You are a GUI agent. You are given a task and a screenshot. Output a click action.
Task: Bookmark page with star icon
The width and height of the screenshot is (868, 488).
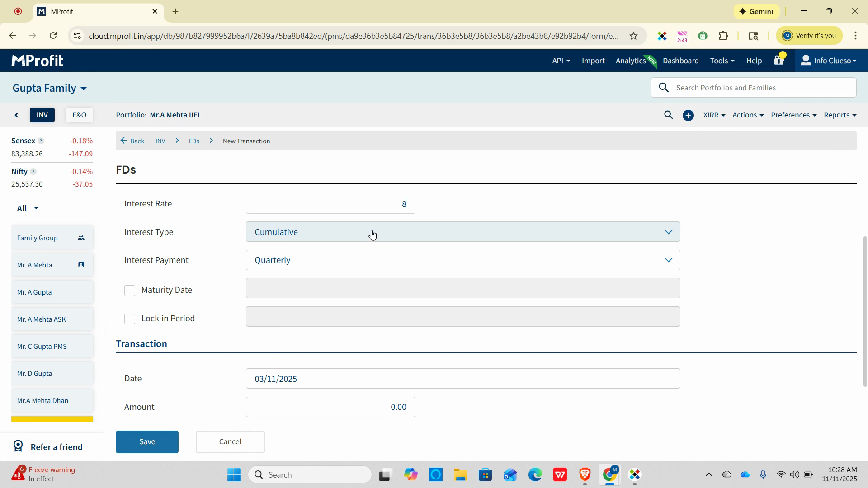pyautogui.click(x=633, y=36)
